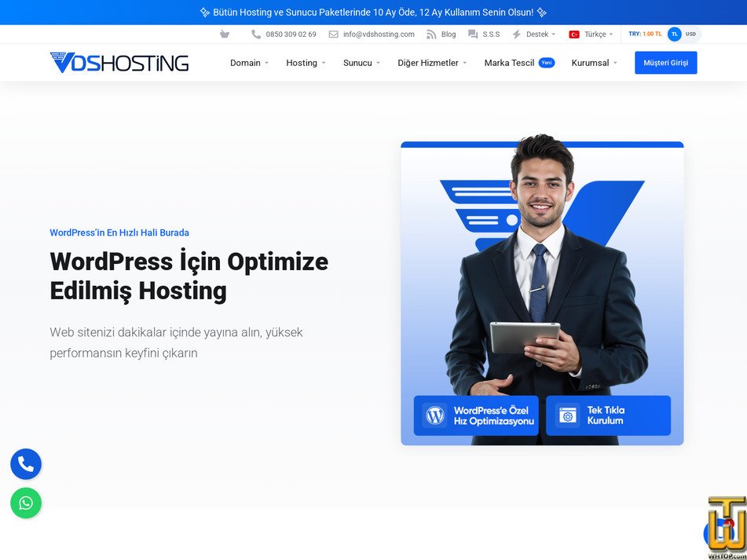747x560 pixels.
Task: Click the WordPress'in En Hızlı Hali Burada text
Action: point(119,232)
